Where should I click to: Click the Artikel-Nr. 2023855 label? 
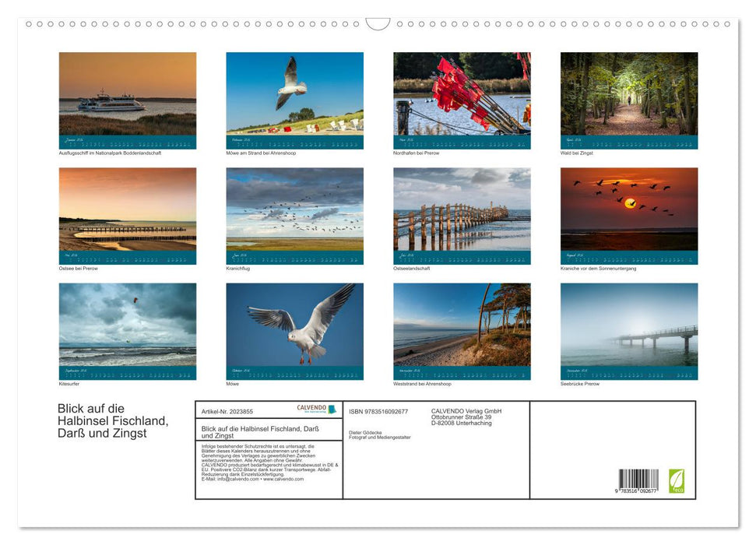[227, 411]
